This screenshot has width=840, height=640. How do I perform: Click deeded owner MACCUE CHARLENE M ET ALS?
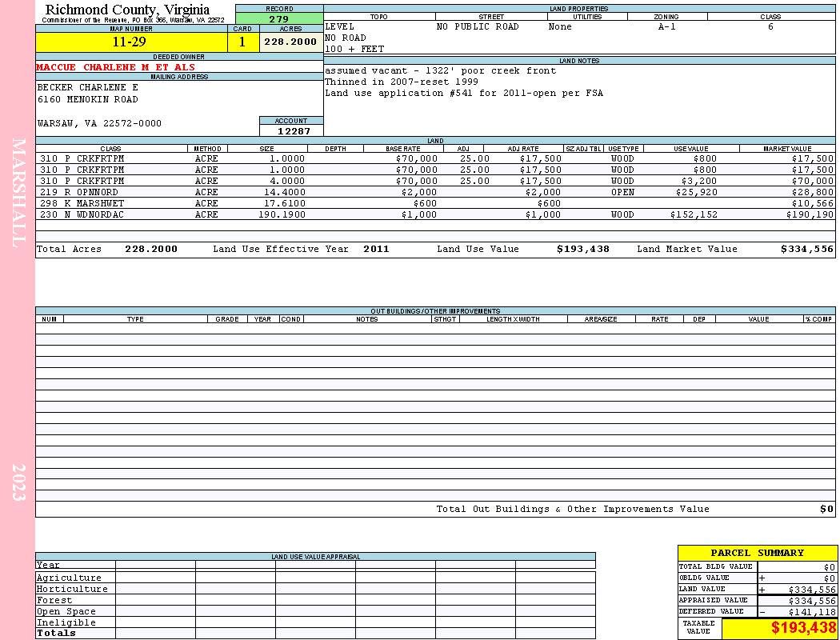(116, 67)
